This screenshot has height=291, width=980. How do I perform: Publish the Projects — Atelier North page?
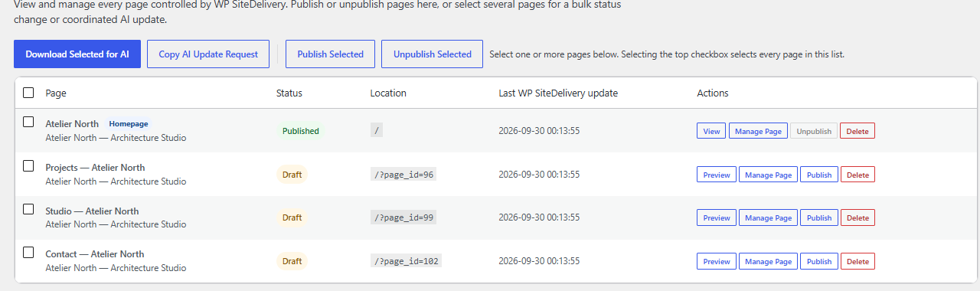pos(819,175)
